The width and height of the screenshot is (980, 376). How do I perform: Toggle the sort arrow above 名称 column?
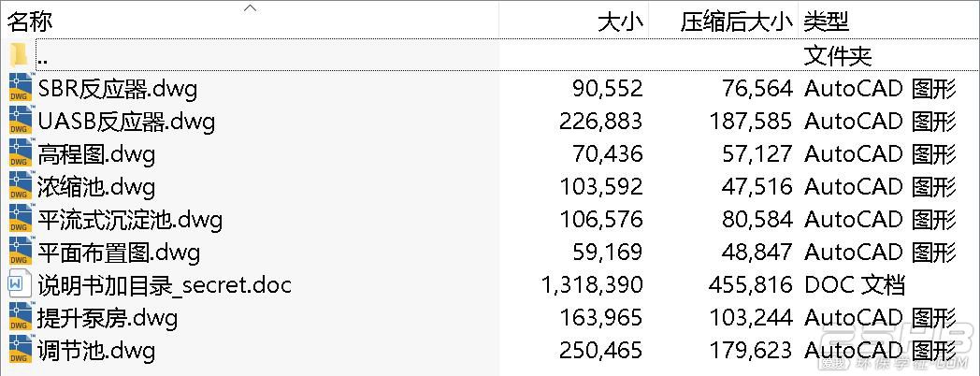point(250,7)
